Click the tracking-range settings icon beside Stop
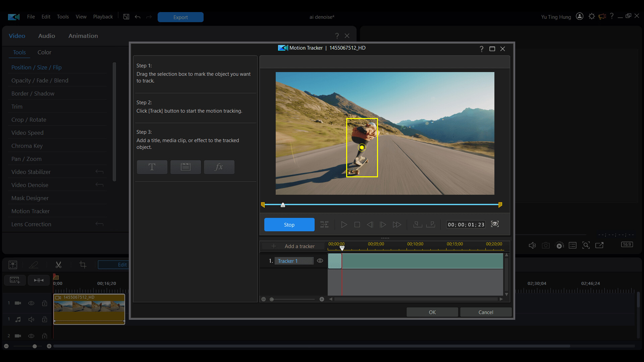Viewport: 644px width, 362px height. coord(324,225)
